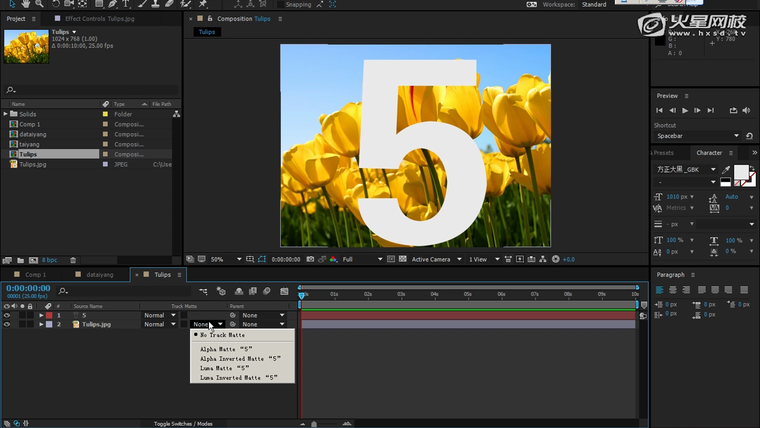This screenshot has height=428, width=760.
Task: Select Tulips.jpg in the Project panel
Action: pos(33,164)
